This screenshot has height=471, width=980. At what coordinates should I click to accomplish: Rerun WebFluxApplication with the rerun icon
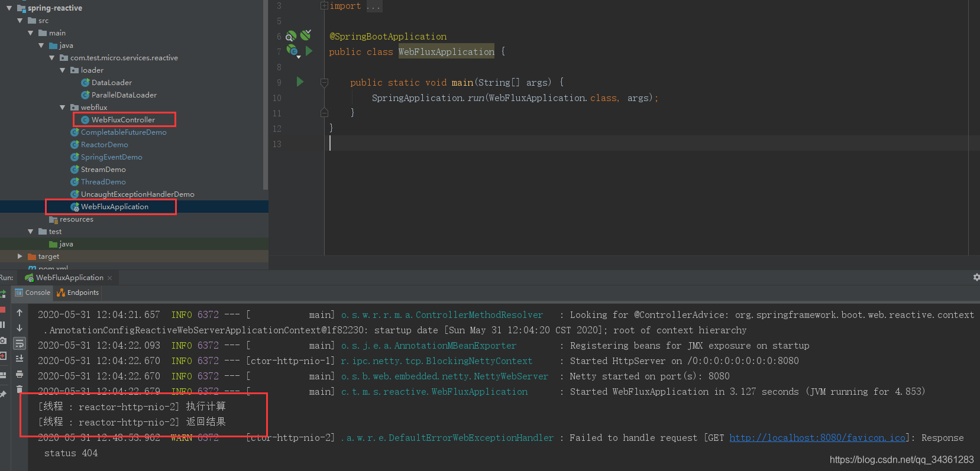[x=2, y=294]
